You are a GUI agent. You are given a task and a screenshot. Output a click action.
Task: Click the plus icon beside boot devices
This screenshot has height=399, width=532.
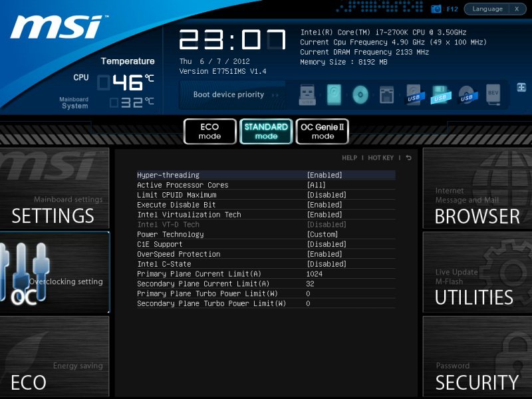point(521,87)
